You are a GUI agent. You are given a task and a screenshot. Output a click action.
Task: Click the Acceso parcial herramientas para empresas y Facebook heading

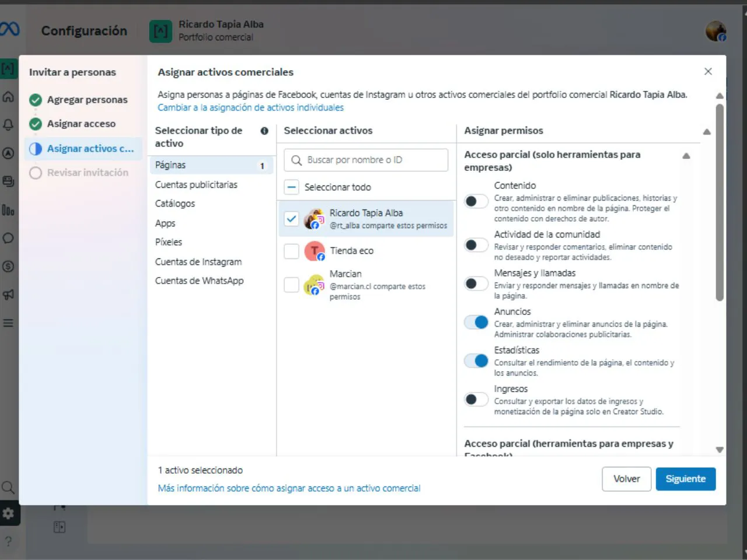point(568,447)
